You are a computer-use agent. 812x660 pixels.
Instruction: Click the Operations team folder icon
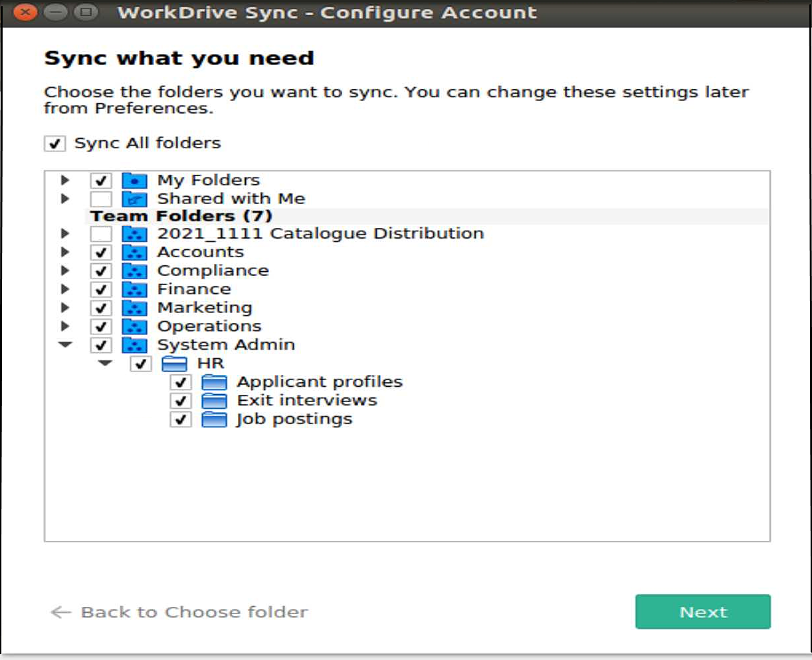(x=134, y=327)
